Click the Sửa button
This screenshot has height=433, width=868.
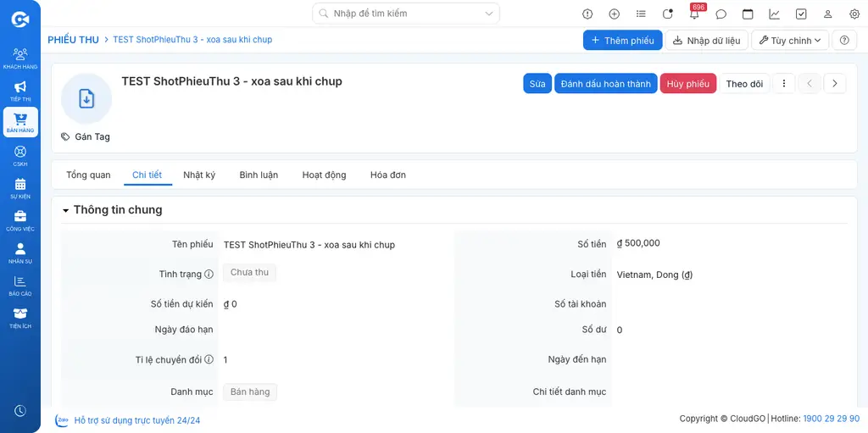pyautogui.click(x=537, y=84)
